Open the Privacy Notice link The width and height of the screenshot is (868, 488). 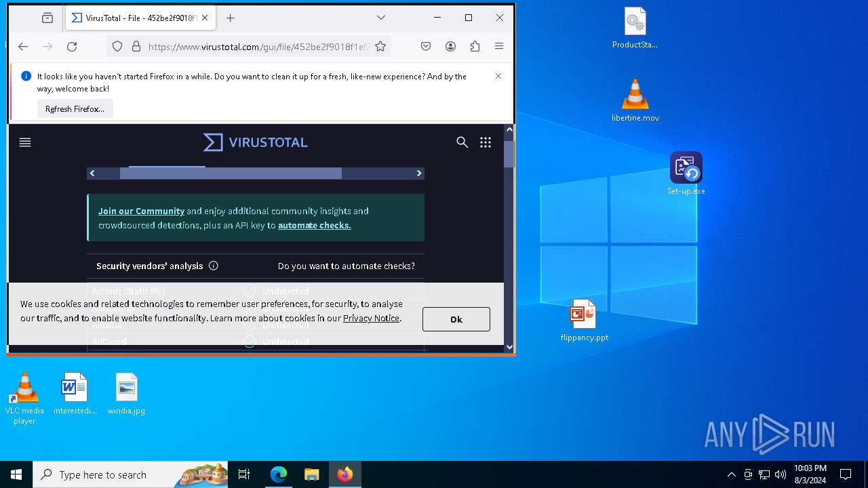(x=371, y=318)
